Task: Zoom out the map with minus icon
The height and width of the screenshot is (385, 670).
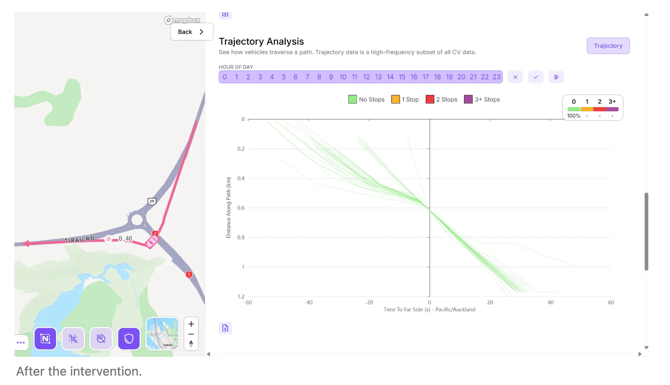Action: pos(191,334)
